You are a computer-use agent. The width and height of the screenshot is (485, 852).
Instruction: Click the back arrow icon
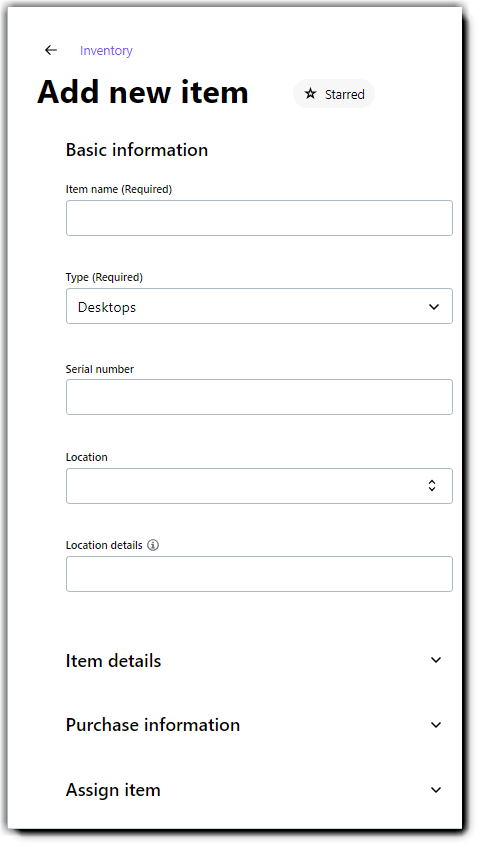click(51, 50)
